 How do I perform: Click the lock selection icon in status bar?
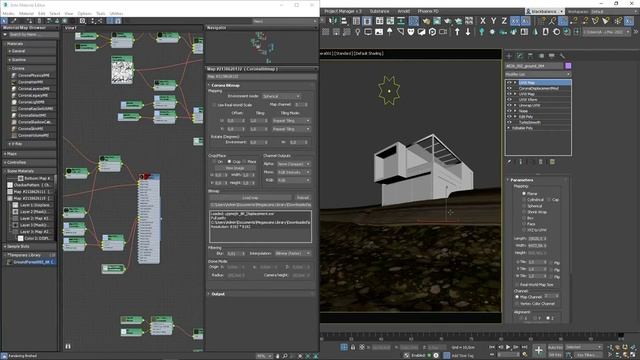tap(353, 347)
